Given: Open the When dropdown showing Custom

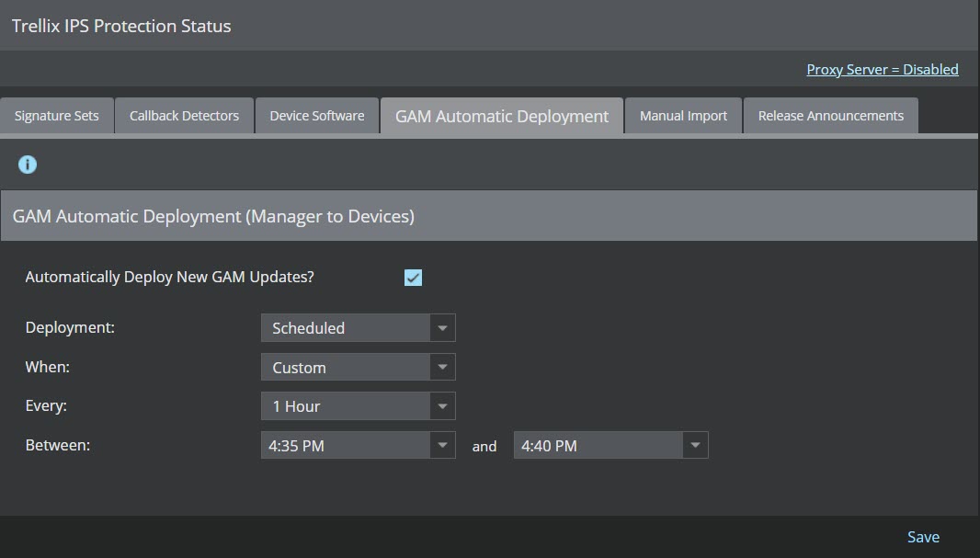Looking at the screenshot, I should 359,368.
